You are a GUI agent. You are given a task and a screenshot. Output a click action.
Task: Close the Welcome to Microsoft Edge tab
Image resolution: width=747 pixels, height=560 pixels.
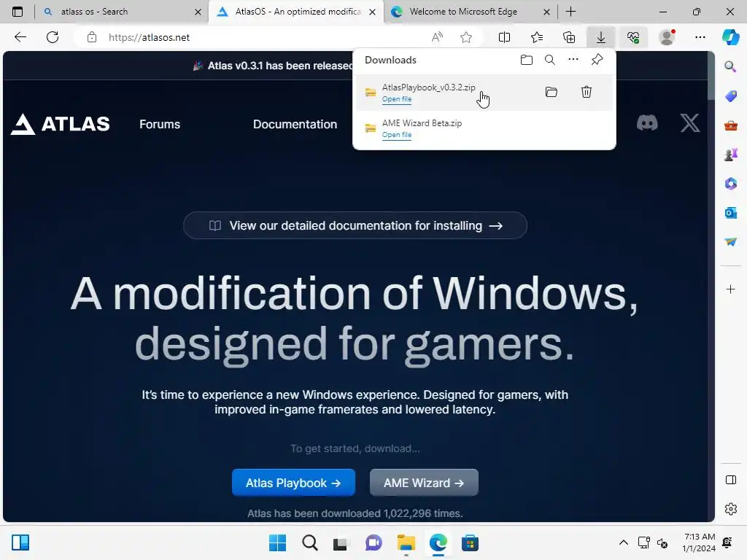point(547,12)
